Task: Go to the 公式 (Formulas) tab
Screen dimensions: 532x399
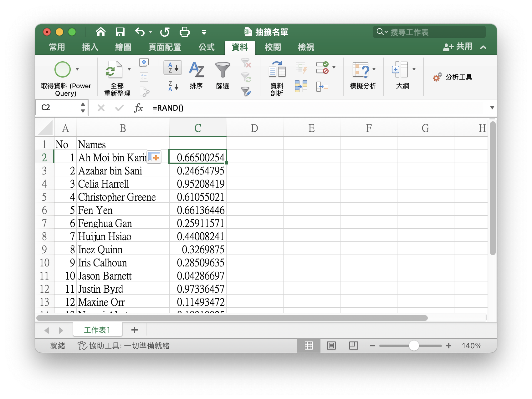Action: pyautogui.click(x=207, y=47)
